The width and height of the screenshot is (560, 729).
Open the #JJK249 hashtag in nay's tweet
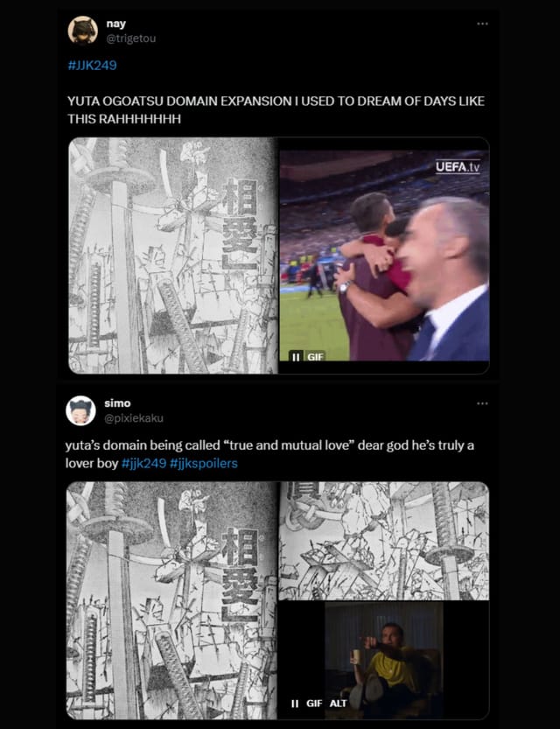pyautogui.click(x=92, y=65)
